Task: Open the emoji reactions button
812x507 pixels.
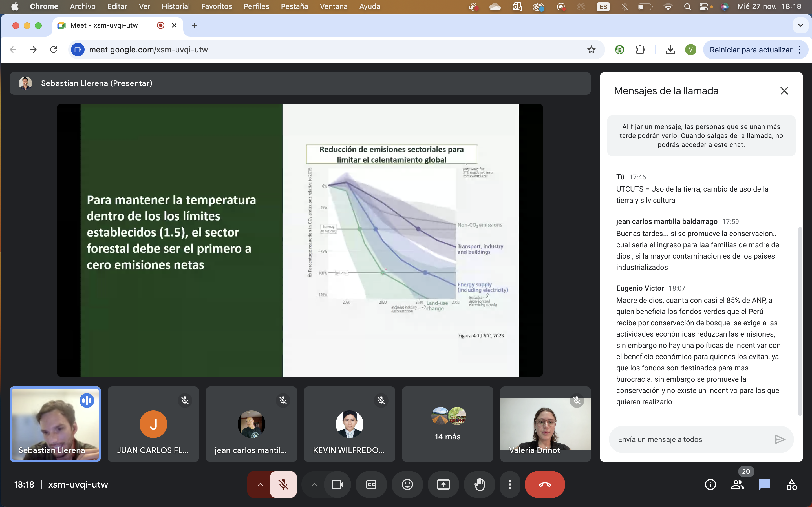Action: click(407, 484)
